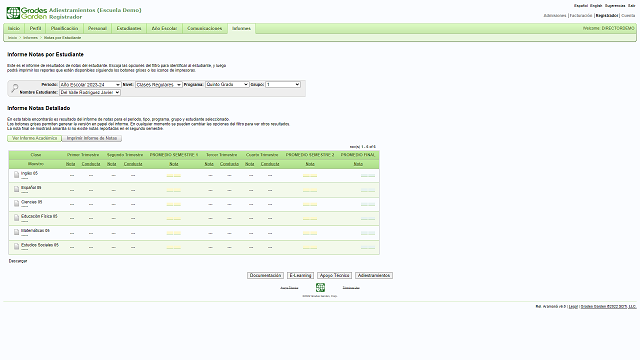Screen dimensions: 640x360
Task: Click the Salir link
Action: pos(631,6)
